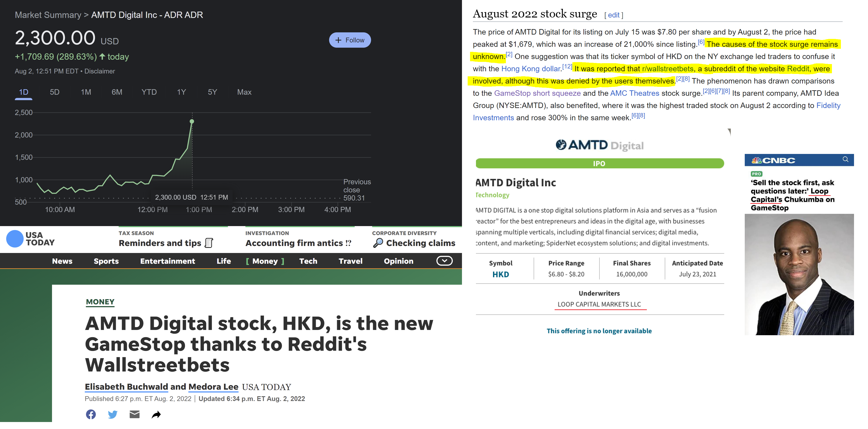
Task: Share article via Twitter bird icon
Action: (113, 414)
